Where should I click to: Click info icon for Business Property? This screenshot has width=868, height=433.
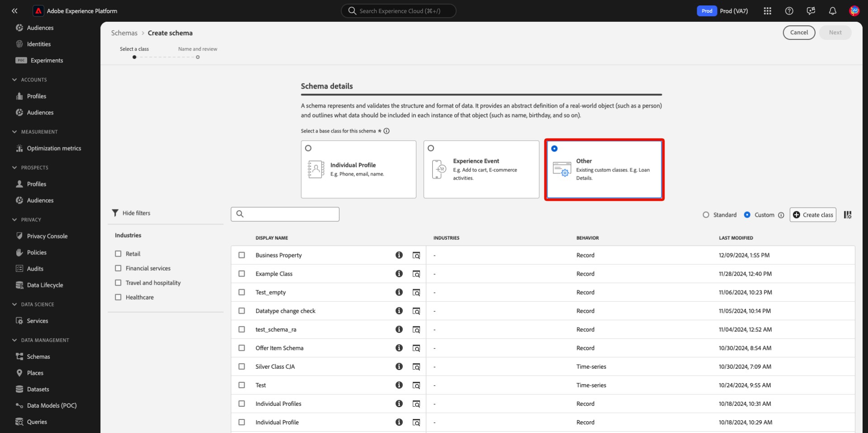point(399,255)
